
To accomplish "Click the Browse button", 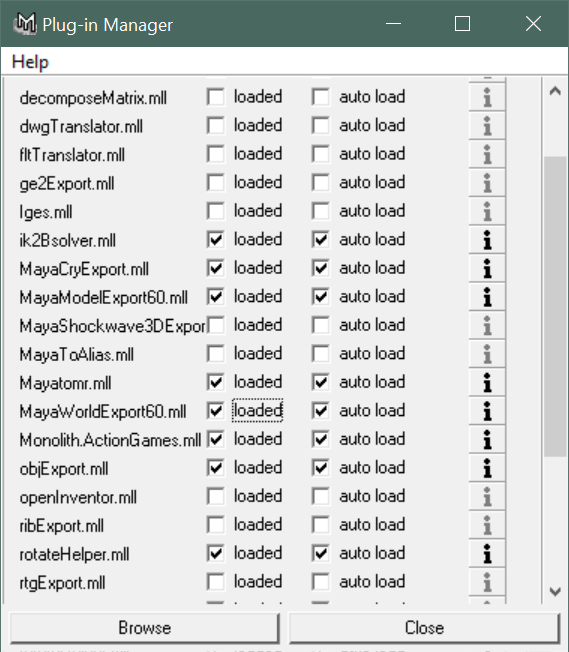I will [144, 627].
